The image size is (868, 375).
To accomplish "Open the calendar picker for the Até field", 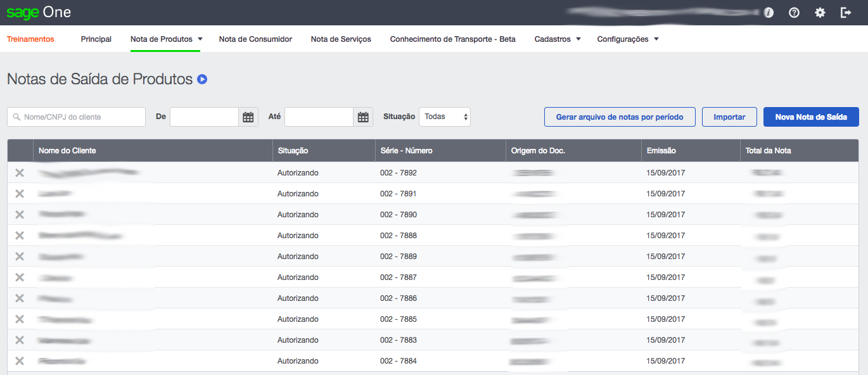I will click(x=362, y=117).
